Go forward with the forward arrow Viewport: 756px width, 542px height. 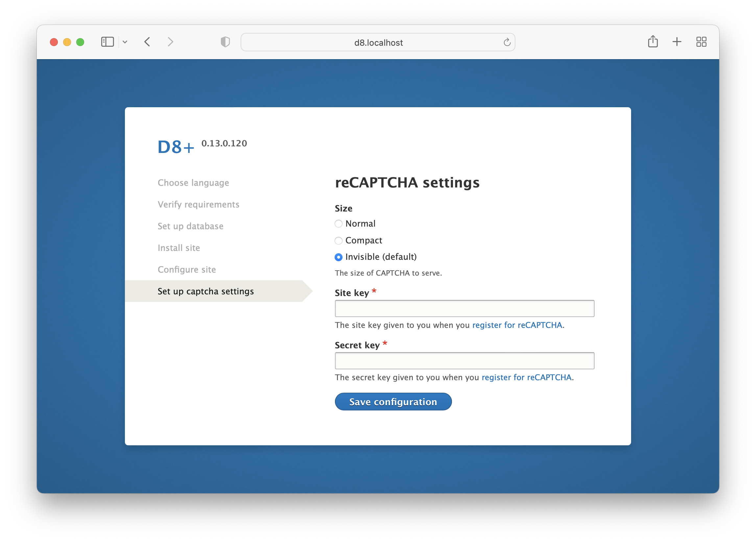pos(170,42)
